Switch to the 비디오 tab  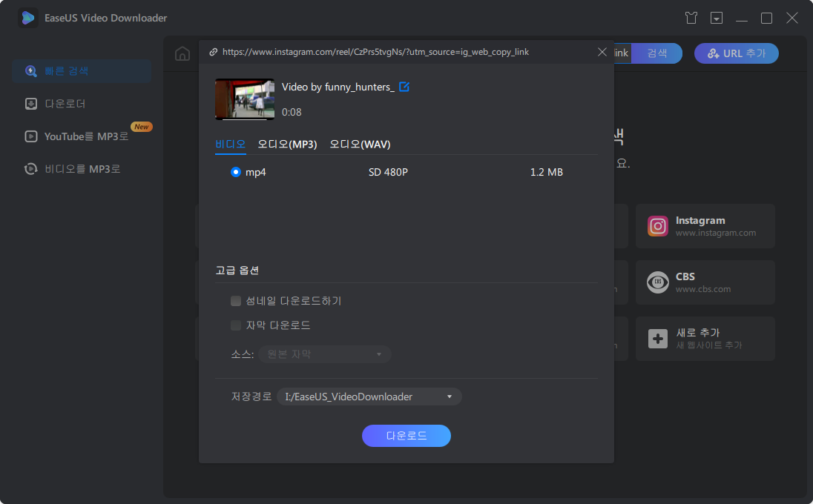pyautogui.click(x=230, y=144)
